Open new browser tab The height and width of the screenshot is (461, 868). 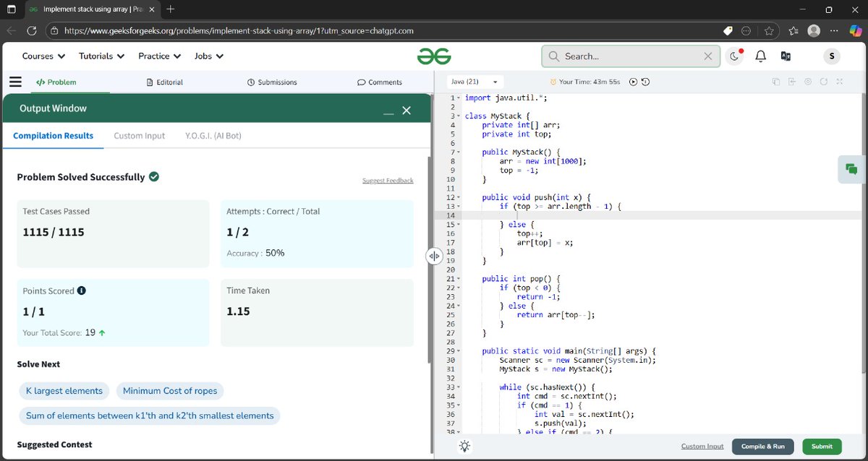click(x=170, y=9)
